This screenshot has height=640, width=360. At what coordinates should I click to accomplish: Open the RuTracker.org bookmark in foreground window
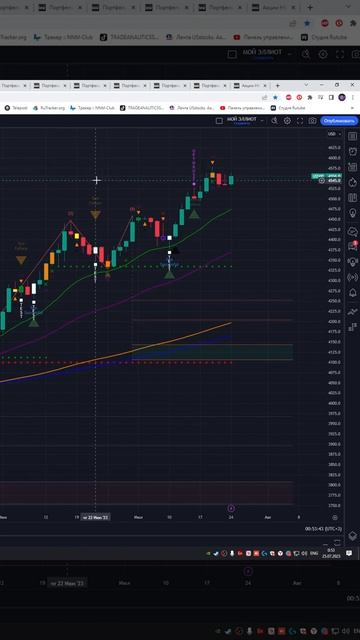[x=49, y=108]
